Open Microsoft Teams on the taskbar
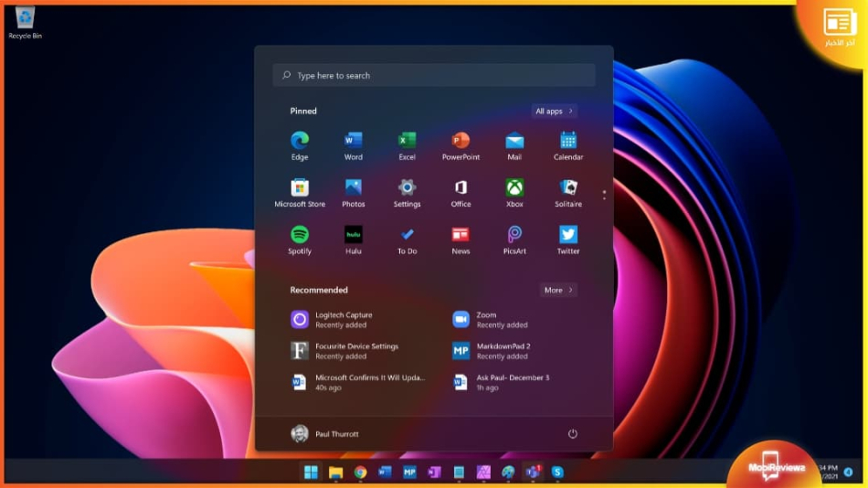 [533, 472]
